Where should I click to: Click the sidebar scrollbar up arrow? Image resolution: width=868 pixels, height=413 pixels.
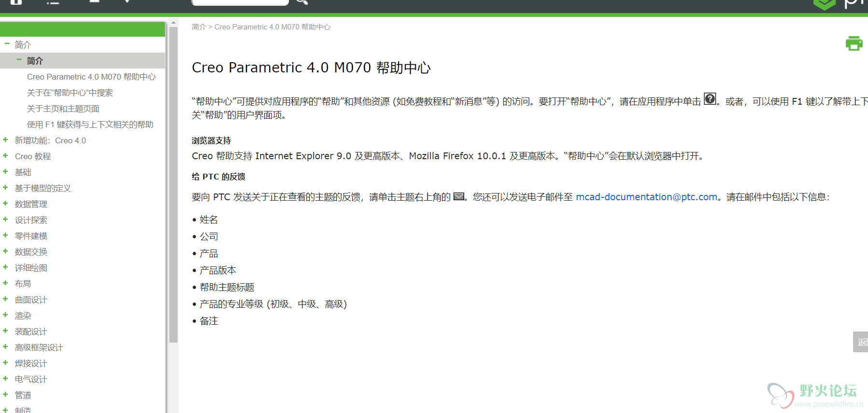point(173,23)
